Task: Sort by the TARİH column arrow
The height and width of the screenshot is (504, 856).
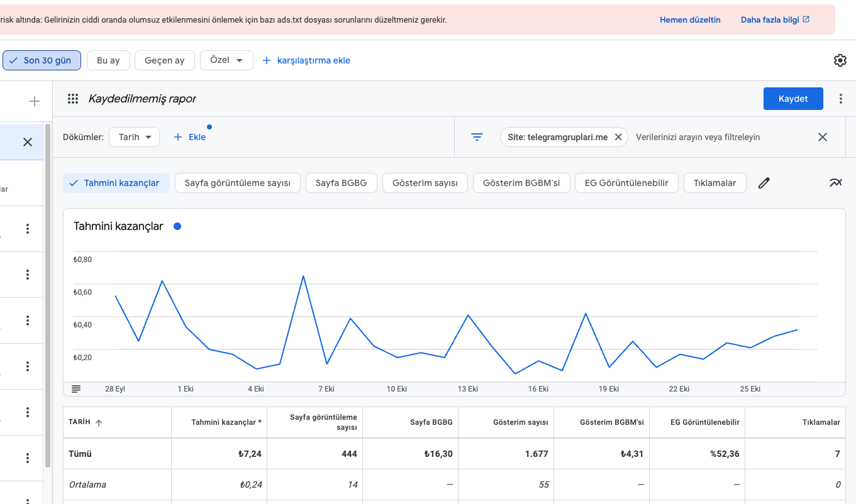Action: 99,423
